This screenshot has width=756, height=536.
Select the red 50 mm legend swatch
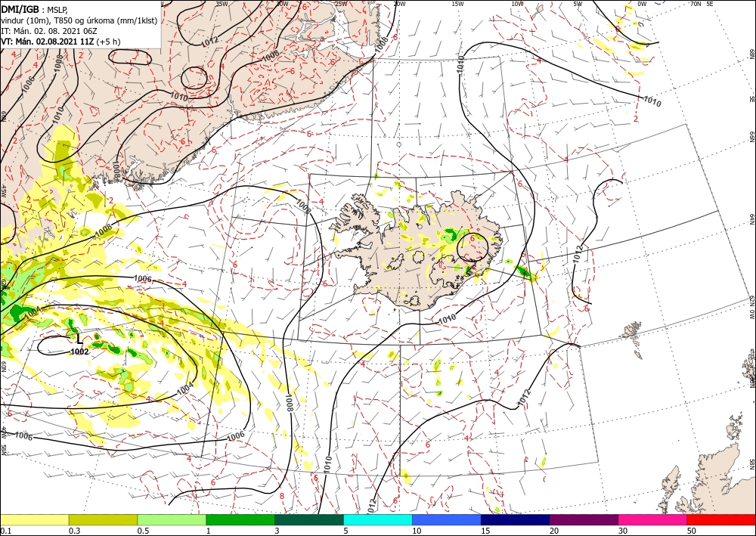click(721, 519)
